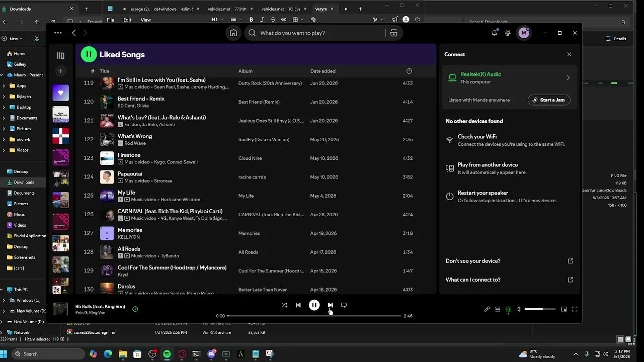Click the Windows Start button
The width and height of the screenshot is (644, 362).
(4, 354)
